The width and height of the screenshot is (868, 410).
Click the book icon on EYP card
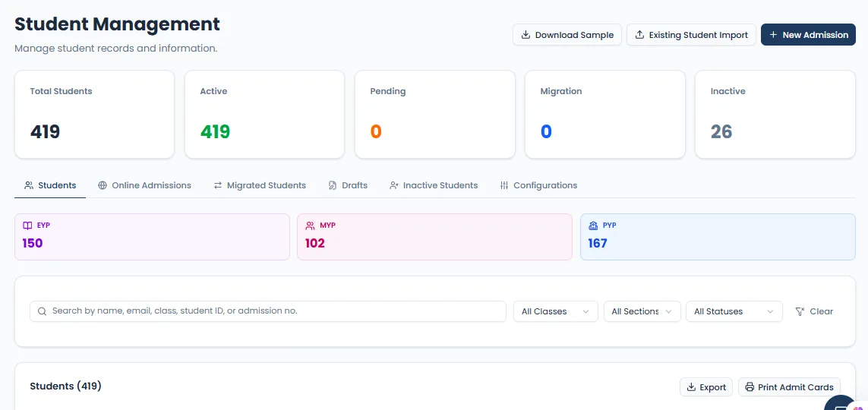[27, 225]
